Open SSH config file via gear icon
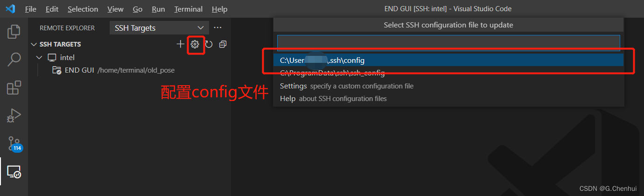This screenshot has width=644, height=196. 195,44
